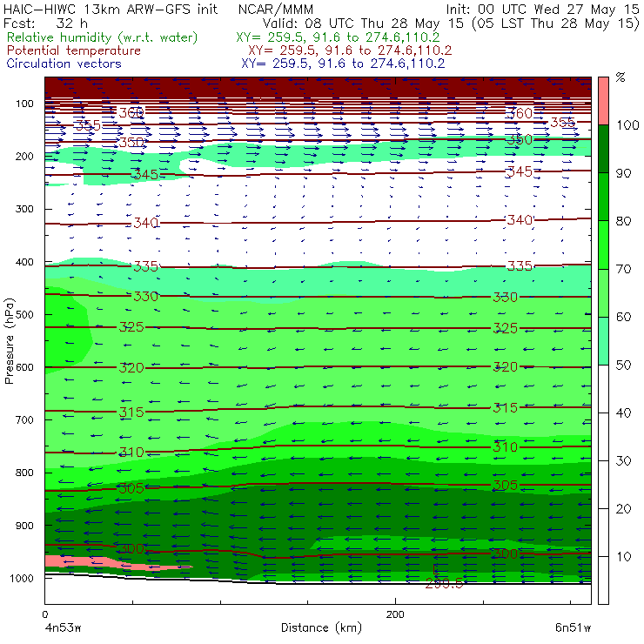Viewport: 644px width, 644px height.
Task: Click the '299.5' potential temperature contour label
Action: click(x=445, y=584)
